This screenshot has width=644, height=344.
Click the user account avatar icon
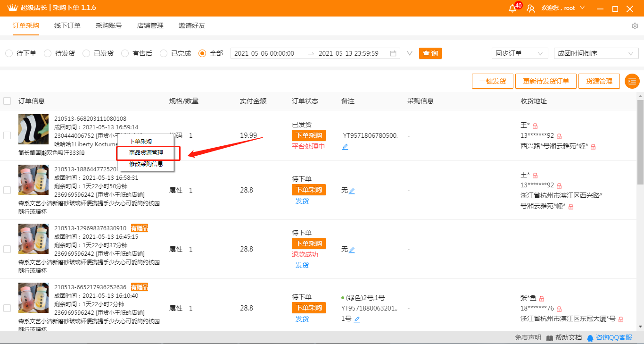[x=531, y=8]
